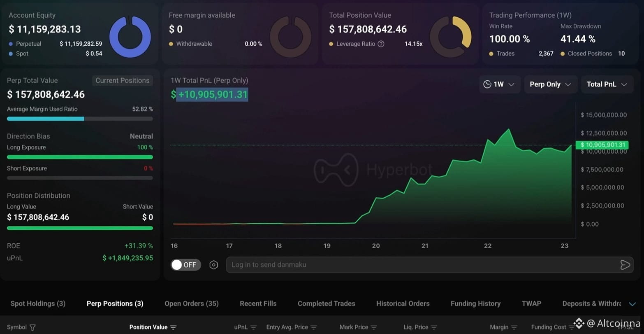The image size is (644, 334).
Task: Click the Account Equity blue donut chart
Action: 130,37
